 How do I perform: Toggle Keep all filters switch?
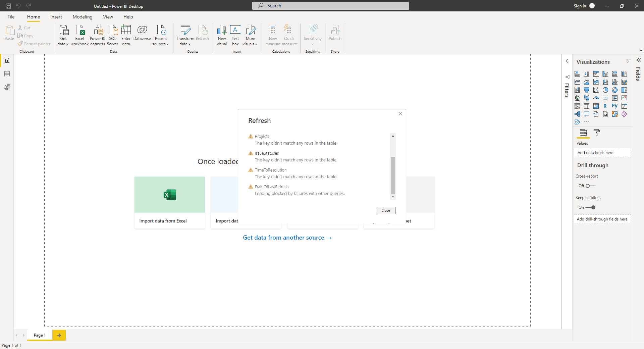(591, 207)
